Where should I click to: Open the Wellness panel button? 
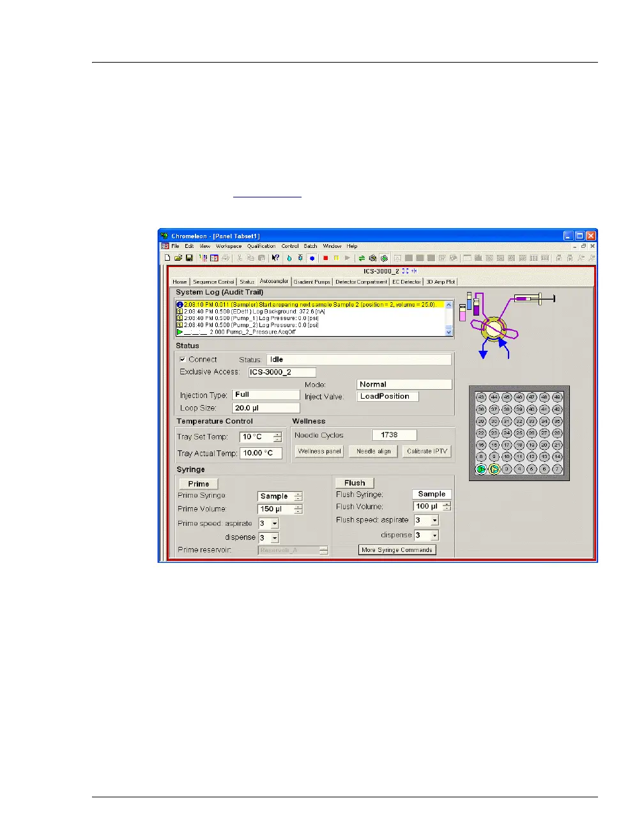(x=319, y=451)
